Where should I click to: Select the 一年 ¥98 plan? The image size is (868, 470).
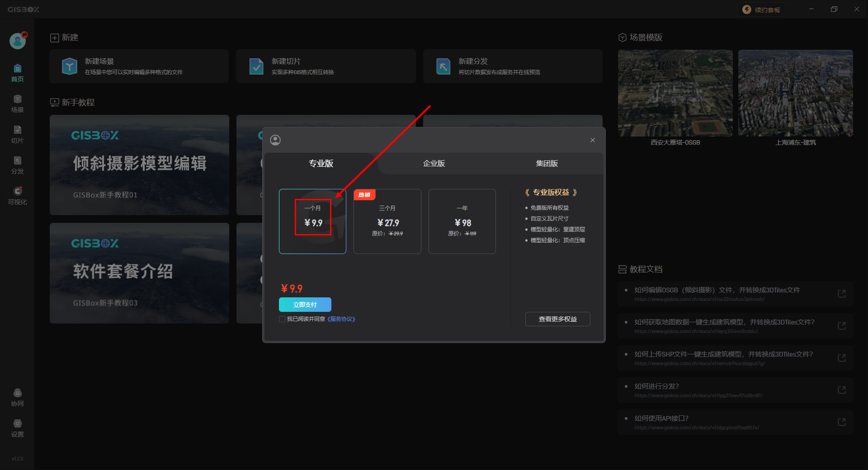point(462,221)
